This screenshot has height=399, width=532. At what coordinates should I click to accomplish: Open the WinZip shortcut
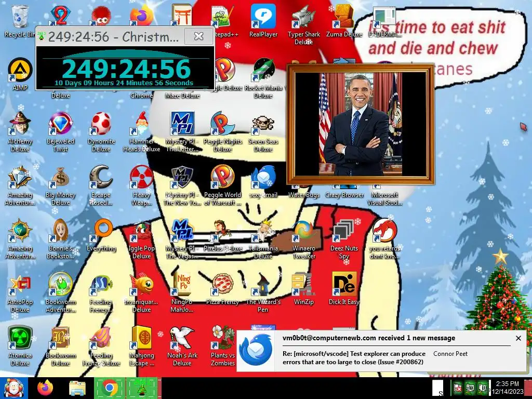click(x=303, y=289)
